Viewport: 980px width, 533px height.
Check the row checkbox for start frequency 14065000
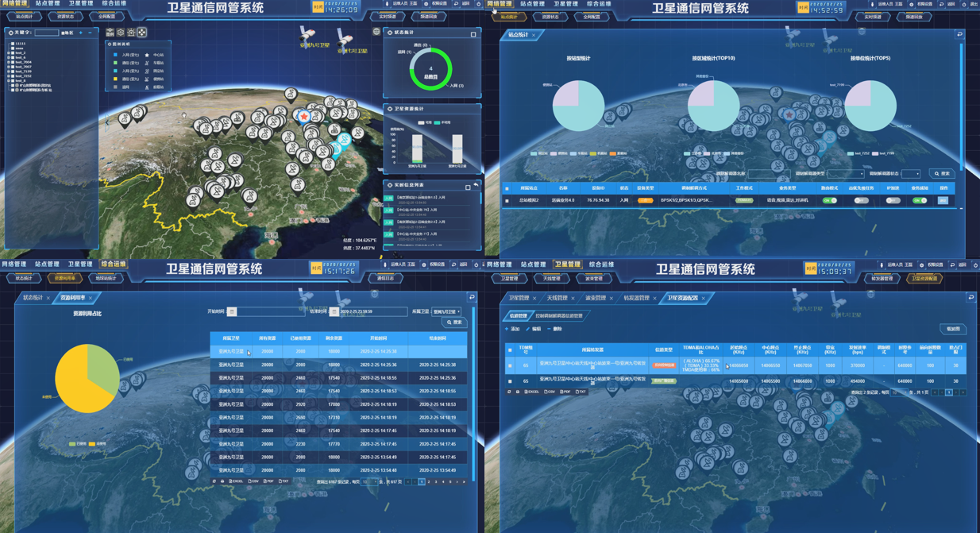pos(510,381)
